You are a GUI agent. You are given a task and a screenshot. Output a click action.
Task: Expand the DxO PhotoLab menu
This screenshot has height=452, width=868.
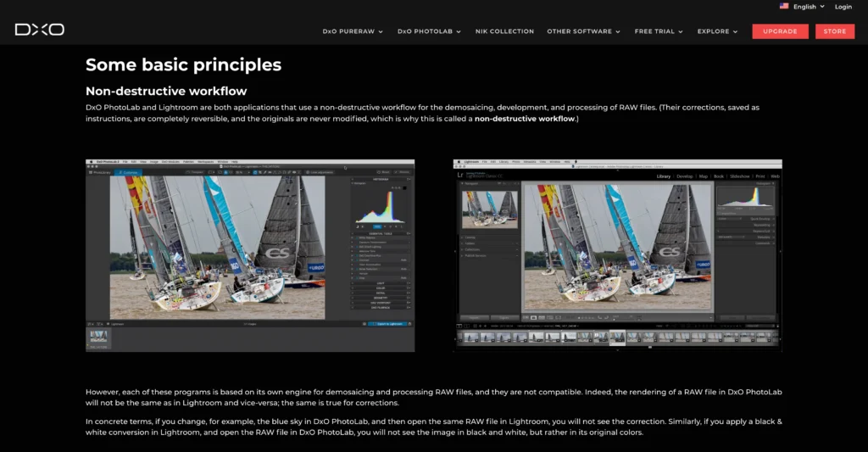tap(429, 31)
